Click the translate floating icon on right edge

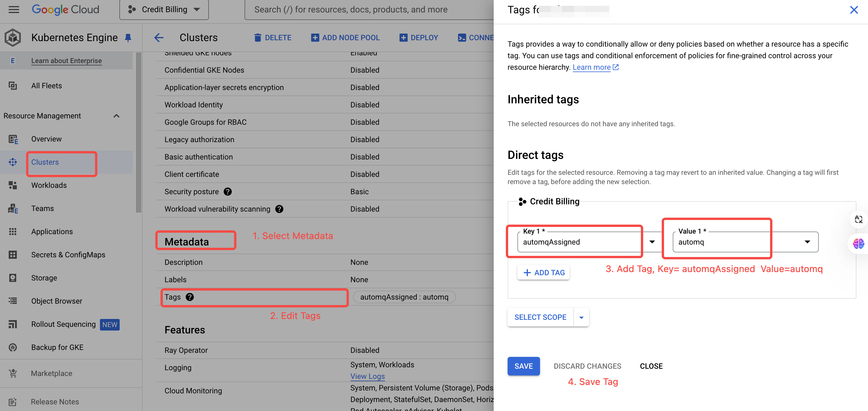pos(858,219)
